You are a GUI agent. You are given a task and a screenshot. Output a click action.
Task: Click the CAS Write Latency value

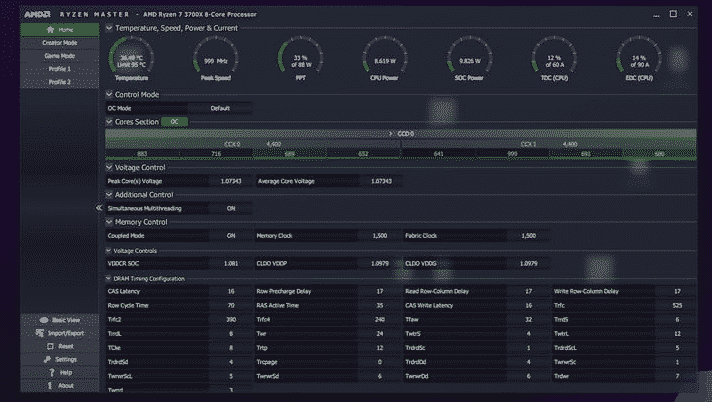click(529, 305)
